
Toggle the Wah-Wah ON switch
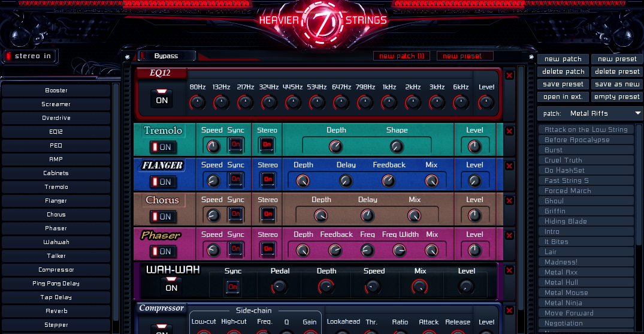(x=171, y=286)
